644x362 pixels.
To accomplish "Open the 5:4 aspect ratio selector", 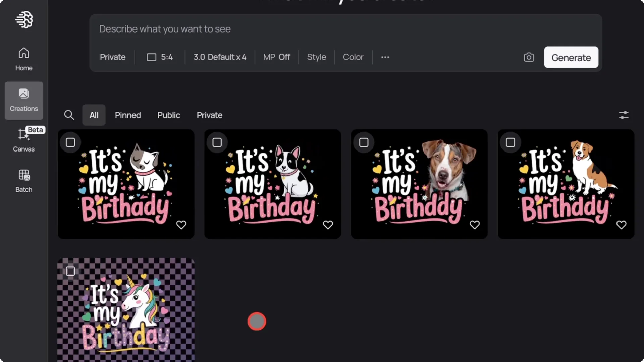I will pos(160,57).
